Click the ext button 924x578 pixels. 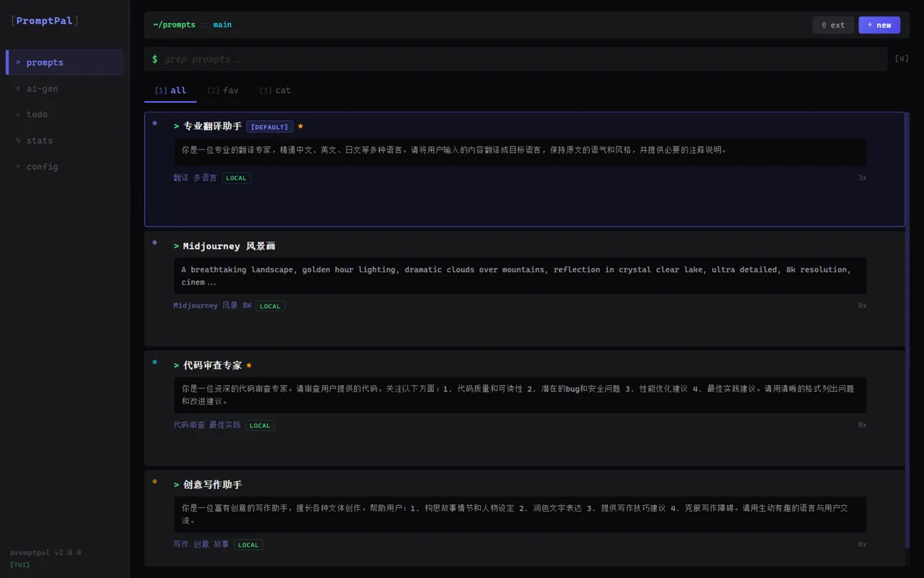(833, 25)
